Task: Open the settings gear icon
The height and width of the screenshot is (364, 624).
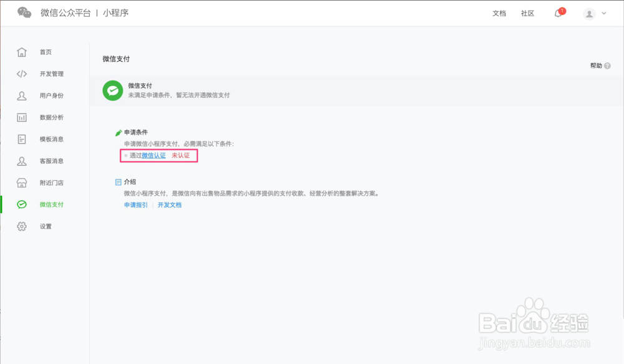Action: click(22, 226)
